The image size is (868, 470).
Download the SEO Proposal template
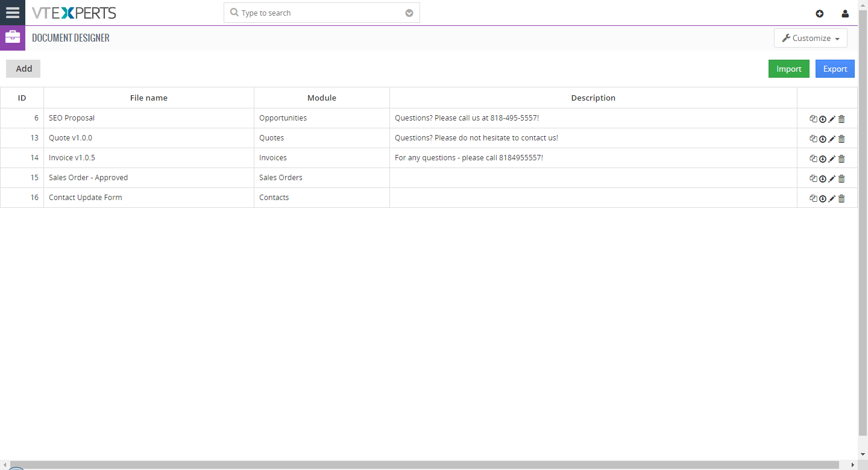click(x=823, y=119)
